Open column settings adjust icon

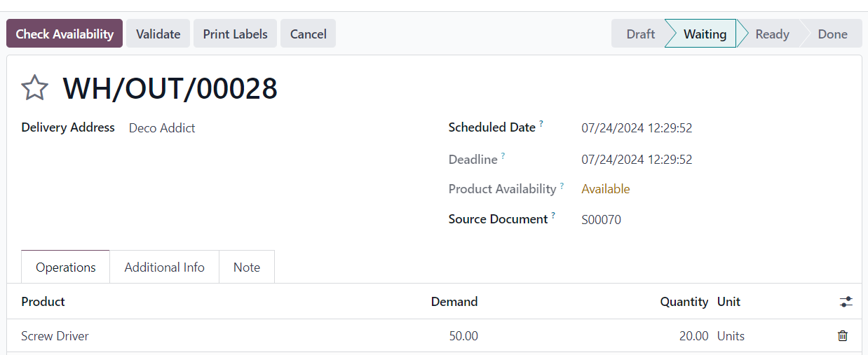tap(846, 302)
